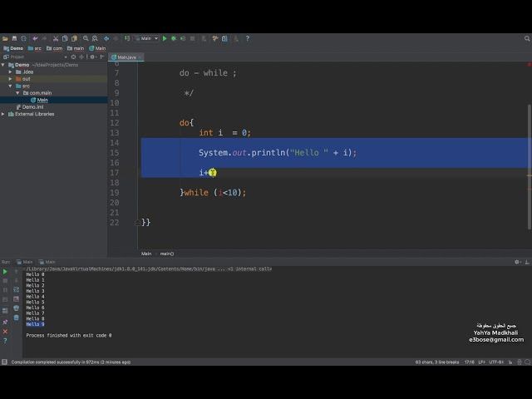Expand the .idea folder

pos(10,72)
